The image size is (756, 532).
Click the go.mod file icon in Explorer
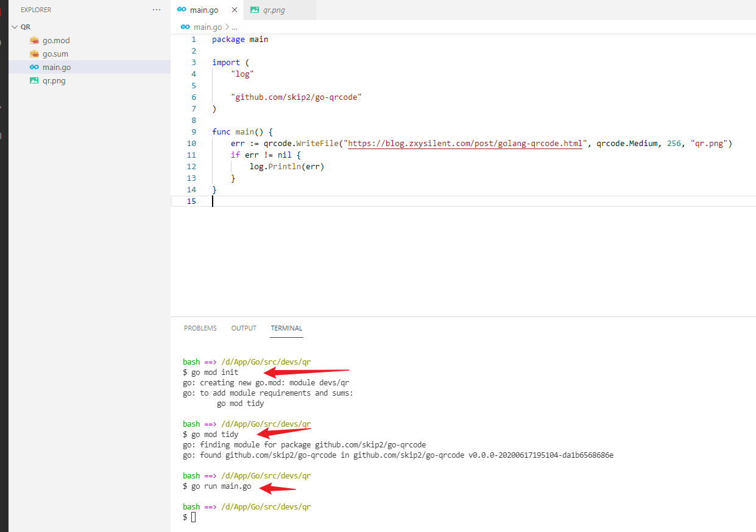[x=34, y=41]
